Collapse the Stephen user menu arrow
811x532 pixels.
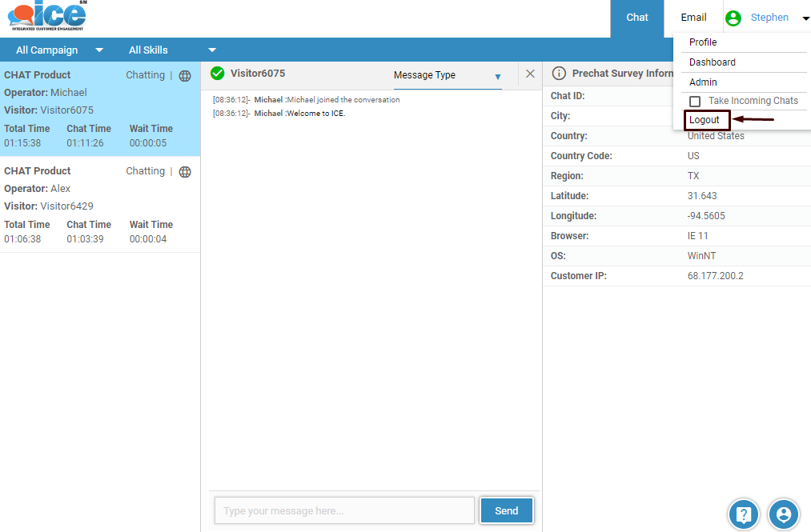(805, 18)
